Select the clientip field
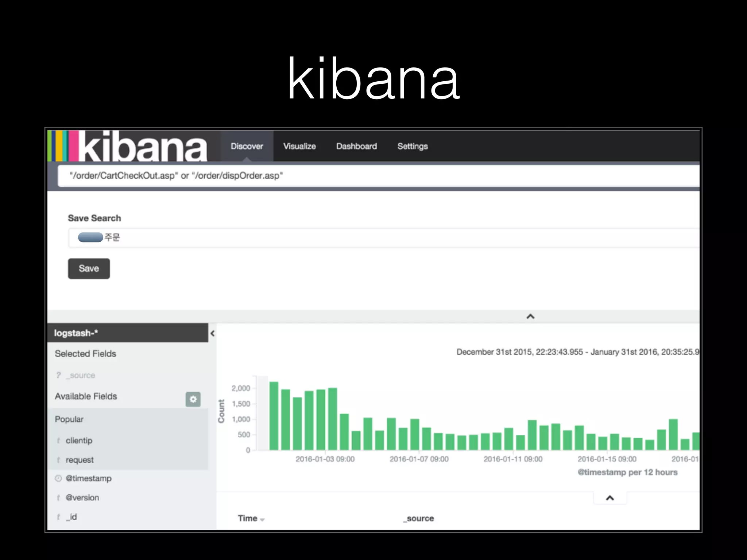Screen dimensions: 747x560 (79, 440)
